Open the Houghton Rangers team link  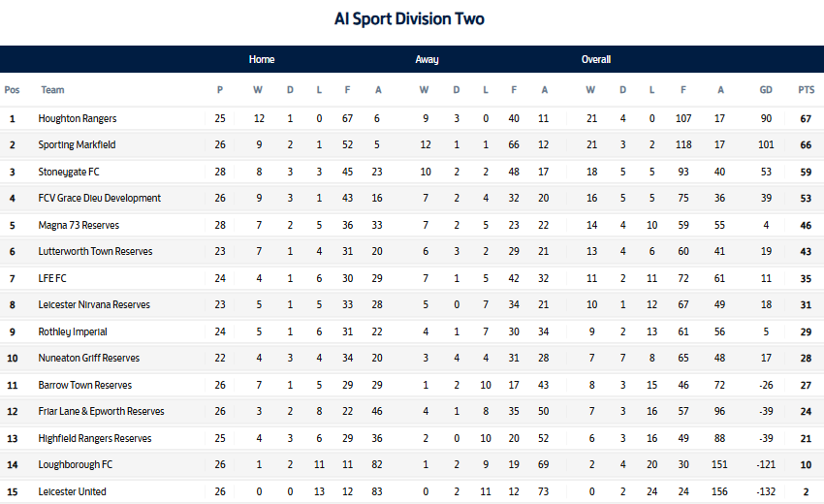tap(78, 118)
